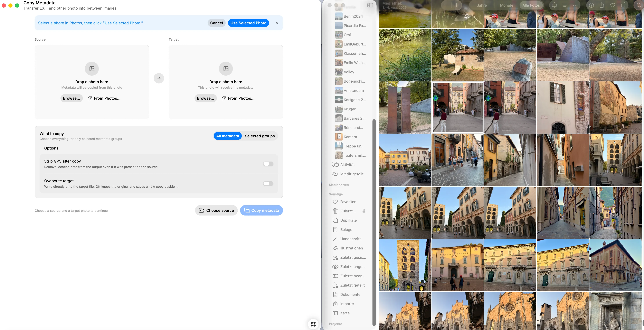
Task: Select the Museo Civico building photo
Action: click(457, 265)
